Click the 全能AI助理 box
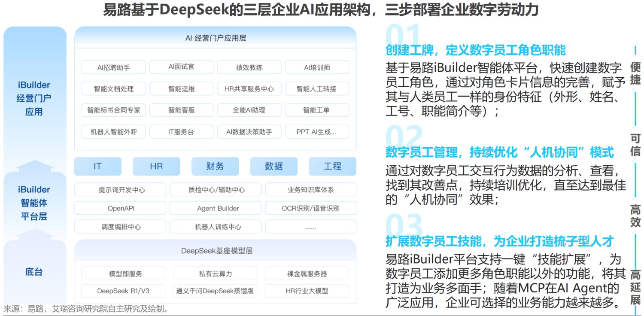 click(x=249, y=110)
